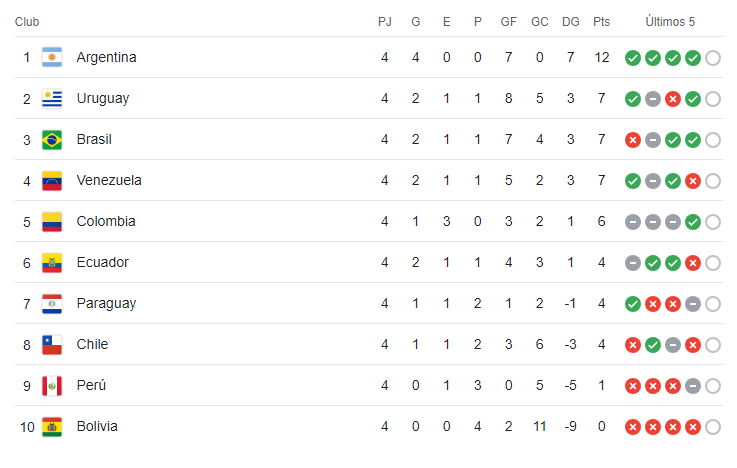Click the Bolivia flag icon

52,427
